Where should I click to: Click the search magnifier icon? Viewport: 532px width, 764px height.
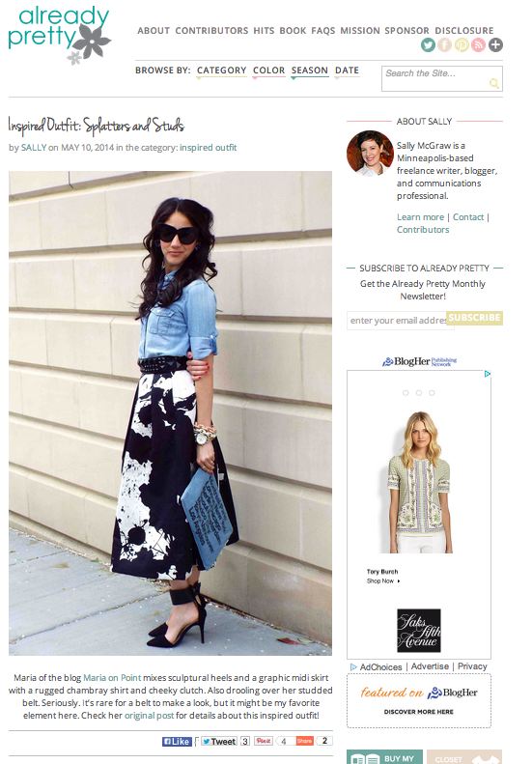(494, 83)
